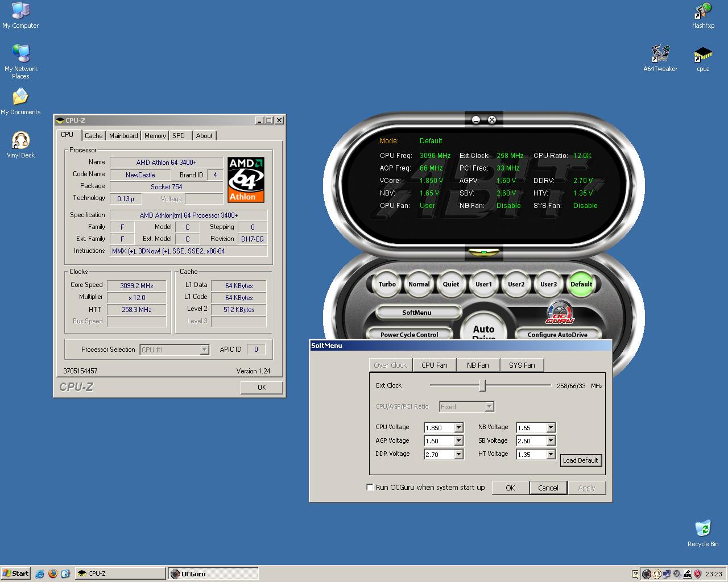Close the OCGuru panel with round X button
The width and height of the screenshot is (728, 582).
(x=492, y=120)
